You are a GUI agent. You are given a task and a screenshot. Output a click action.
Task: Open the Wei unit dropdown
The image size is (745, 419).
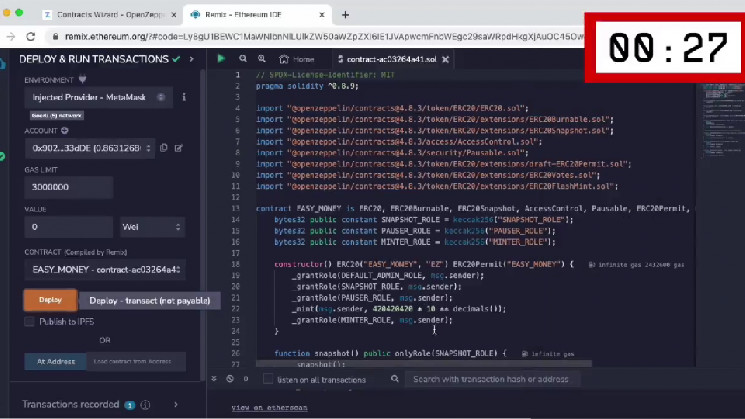click(152, 227)
